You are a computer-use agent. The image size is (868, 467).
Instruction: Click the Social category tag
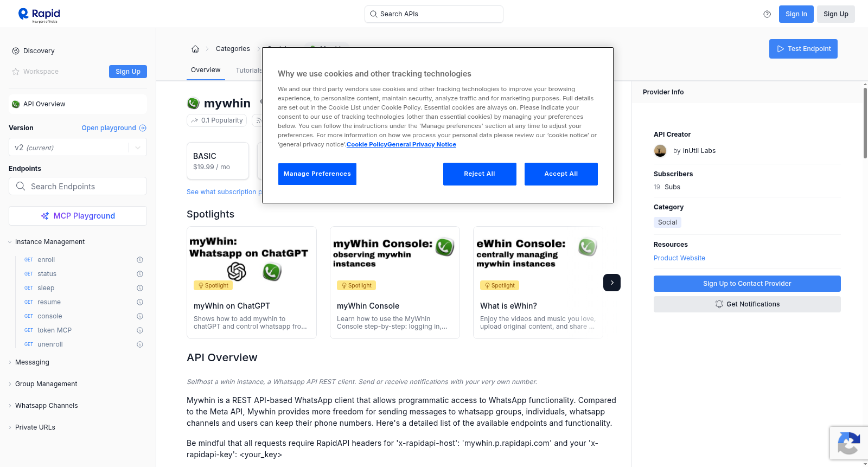click(x=667, y=222)
